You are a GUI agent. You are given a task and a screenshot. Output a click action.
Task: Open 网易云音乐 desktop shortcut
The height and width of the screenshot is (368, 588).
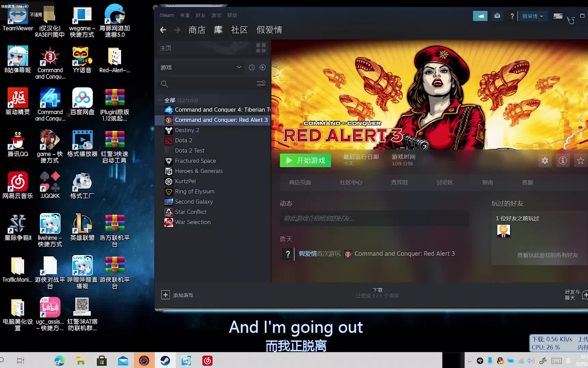pos(18,185)
